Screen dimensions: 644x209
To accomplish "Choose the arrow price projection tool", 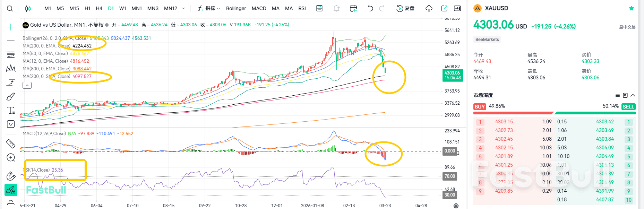I will point(11,82).
